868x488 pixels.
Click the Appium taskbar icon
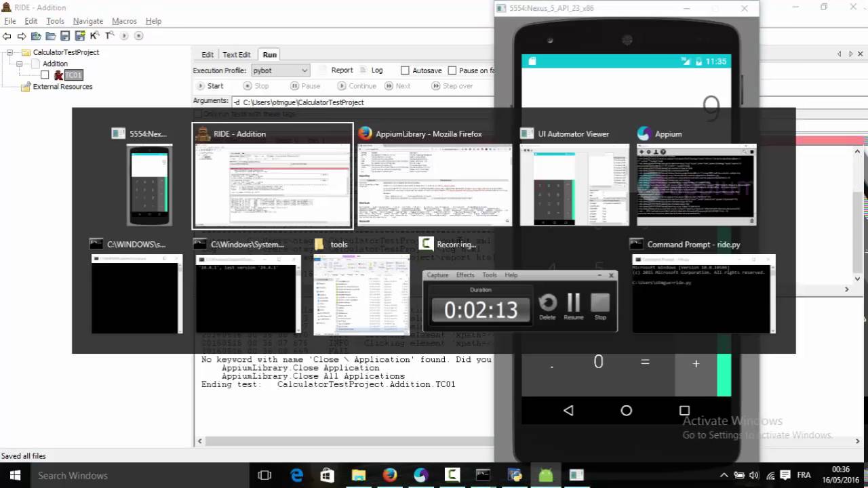click(421, 475)
